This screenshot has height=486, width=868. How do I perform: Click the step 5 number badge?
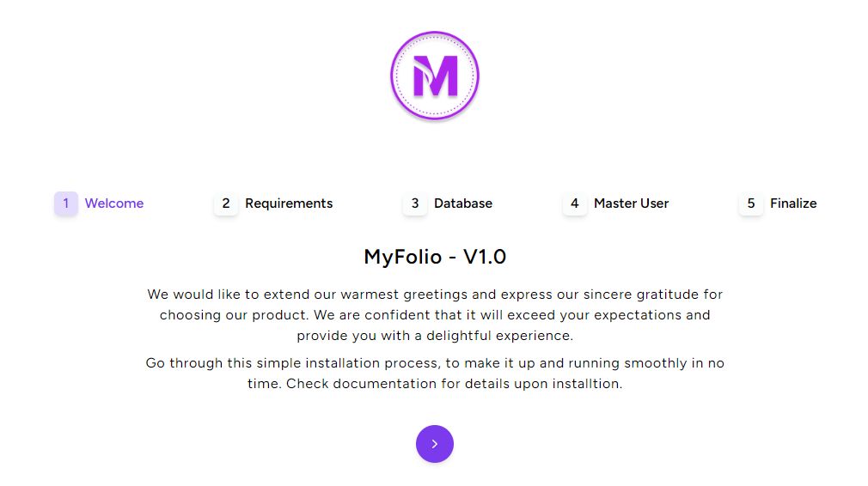pos(751,204)
